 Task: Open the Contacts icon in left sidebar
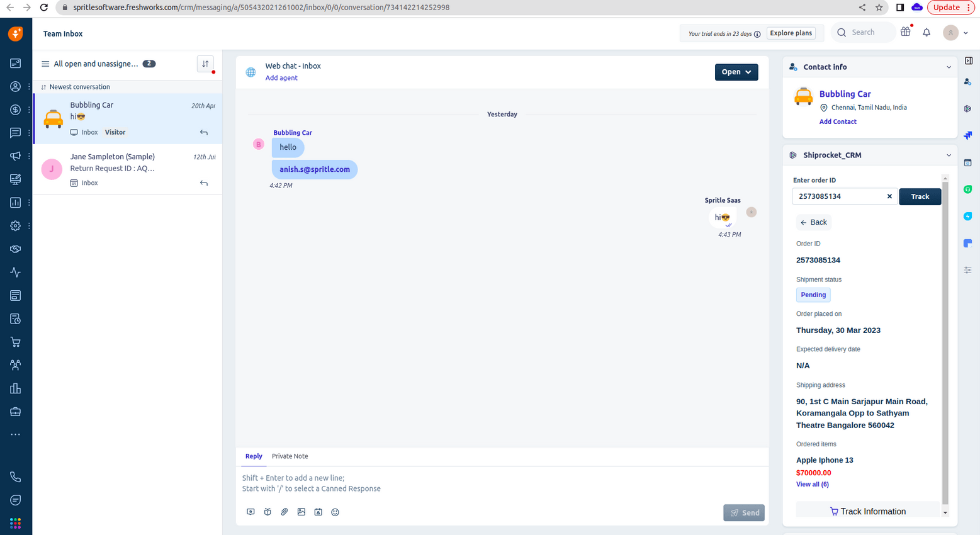coord(16,87)
